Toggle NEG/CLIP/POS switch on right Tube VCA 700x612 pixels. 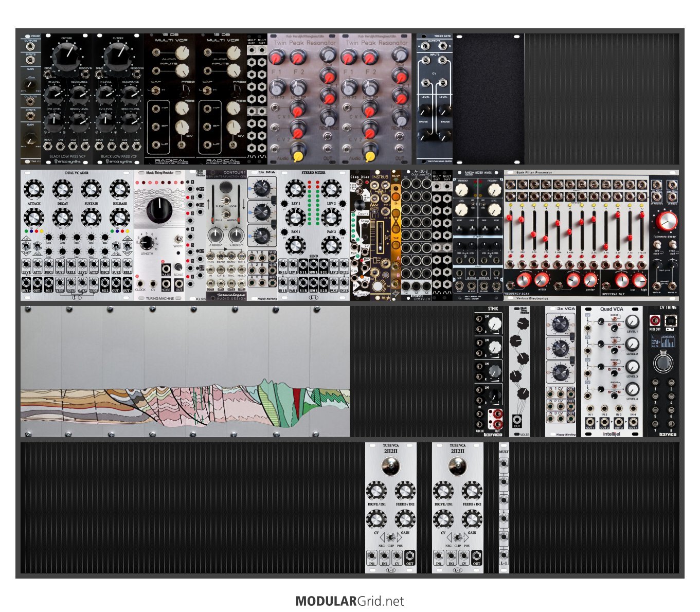click(x=458, y=537)
